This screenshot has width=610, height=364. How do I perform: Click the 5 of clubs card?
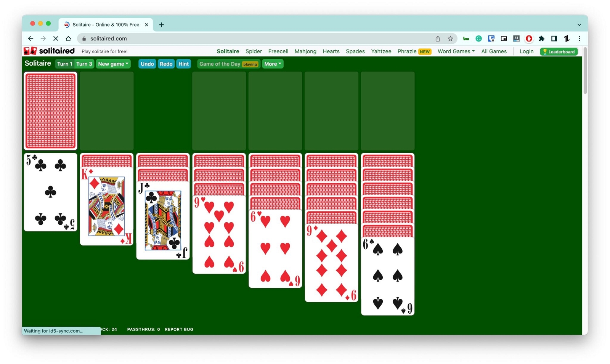[50, 192]
